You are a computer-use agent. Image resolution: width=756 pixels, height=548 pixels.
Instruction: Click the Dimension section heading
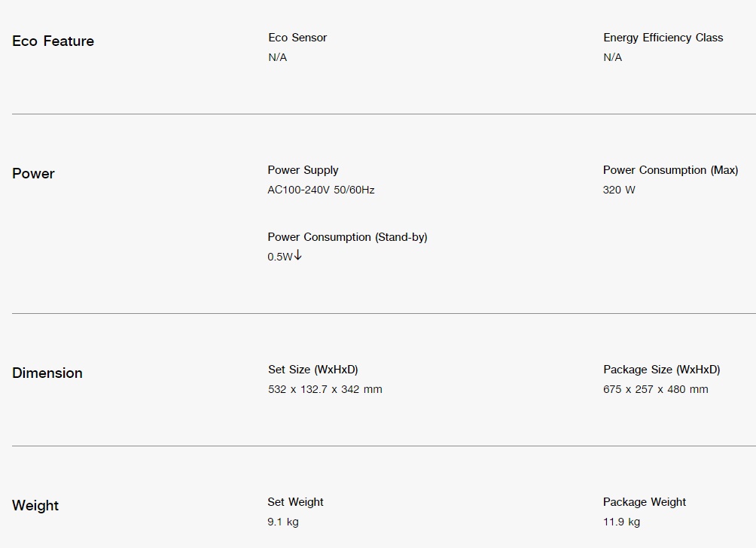(47, 373)
